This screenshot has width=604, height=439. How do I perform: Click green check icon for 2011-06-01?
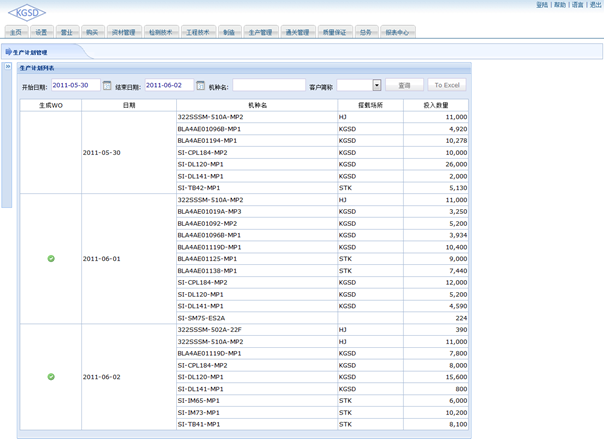51,259
